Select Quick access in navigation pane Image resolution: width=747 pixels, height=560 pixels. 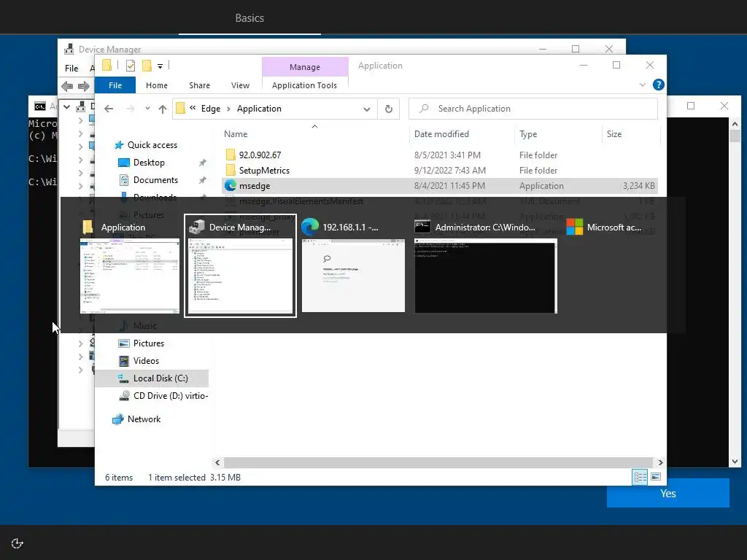pos(152,145)
